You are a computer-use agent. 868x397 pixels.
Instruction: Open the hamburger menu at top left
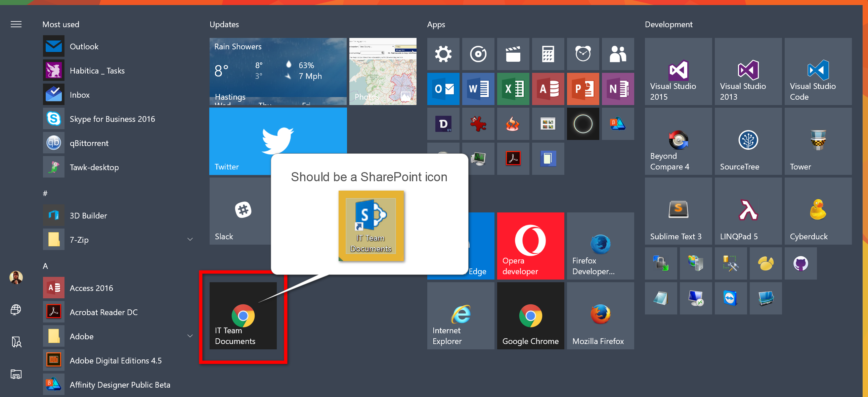tap(16, 24)
